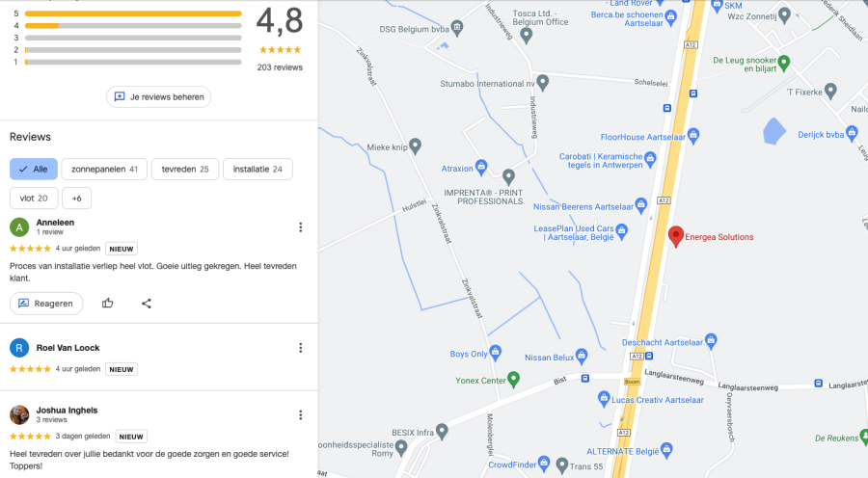The height and width of the screenshot is (478, 868).
Task: Filter reviews by zonnepanelen 41
Action: tap(104, 170)
